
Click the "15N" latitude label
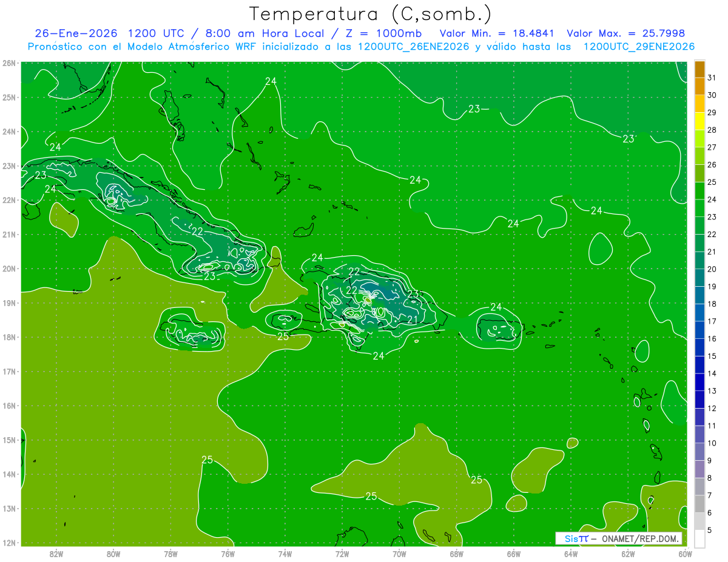(9, 440)
